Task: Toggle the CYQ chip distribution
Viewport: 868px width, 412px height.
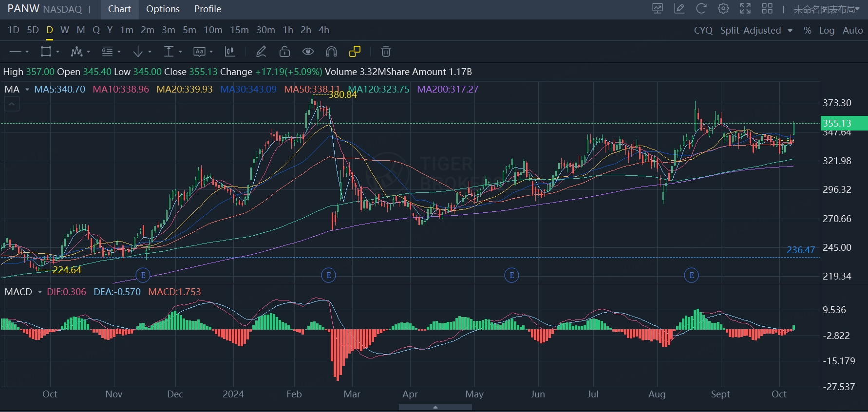Action: 703,30
